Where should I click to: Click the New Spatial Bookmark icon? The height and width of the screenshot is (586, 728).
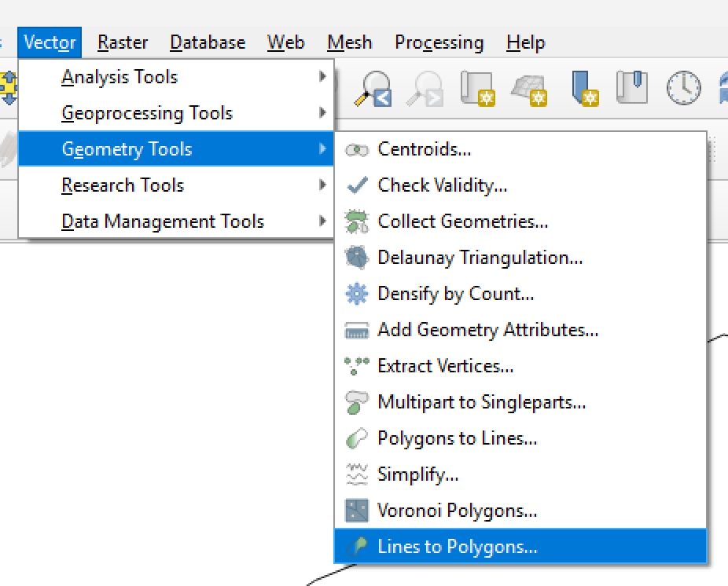pyautogui.click(x=582, y=88)
